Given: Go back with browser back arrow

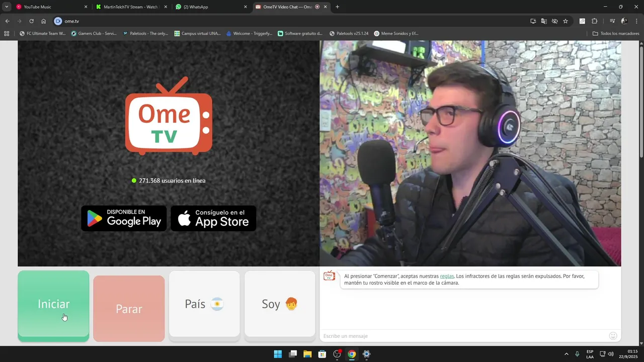Looking at the screenshot, I should coord(7,21).
